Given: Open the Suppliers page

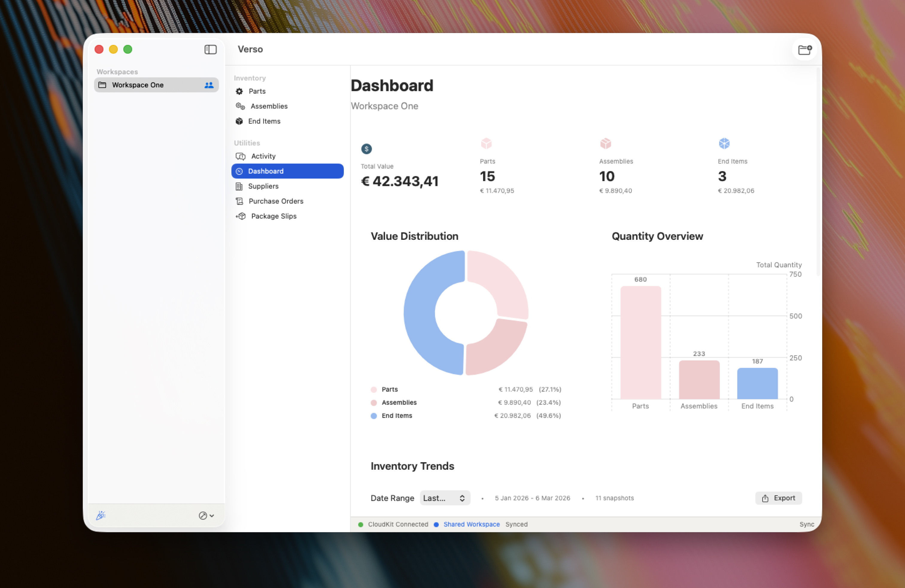Looking at the screenshot, I should tap(263, 186).
